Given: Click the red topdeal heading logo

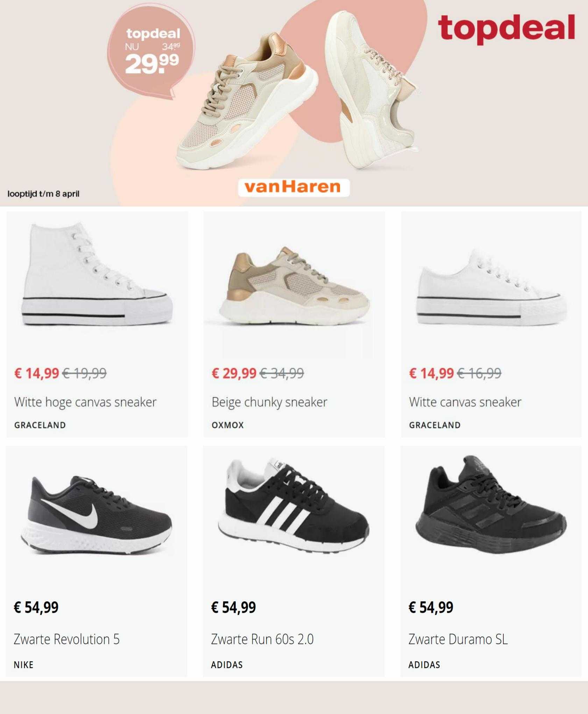Looking at the screenshot, I should coord(506,28).
